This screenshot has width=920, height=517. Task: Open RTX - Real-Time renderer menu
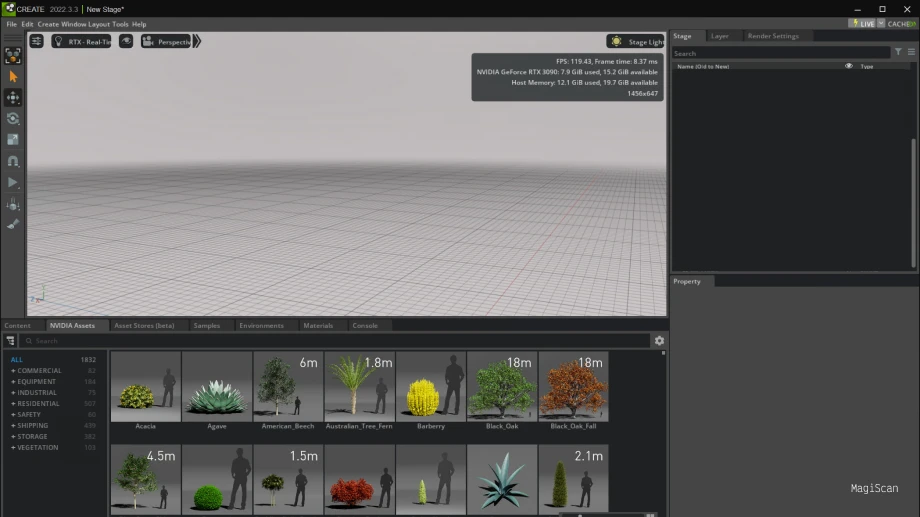[x=82, y=41]
